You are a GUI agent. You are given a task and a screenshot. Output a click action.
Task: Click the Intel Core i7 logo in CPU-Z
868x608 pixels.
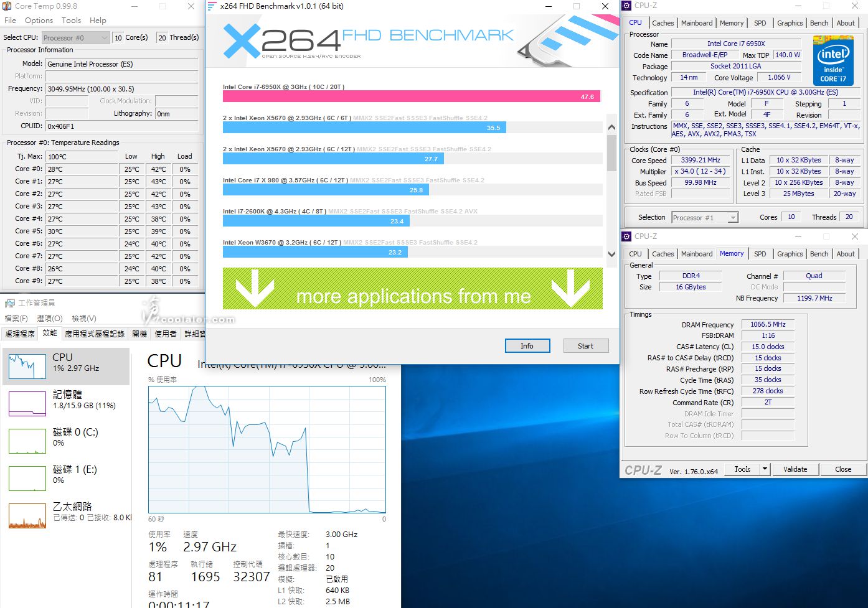(x=833, y=60)
